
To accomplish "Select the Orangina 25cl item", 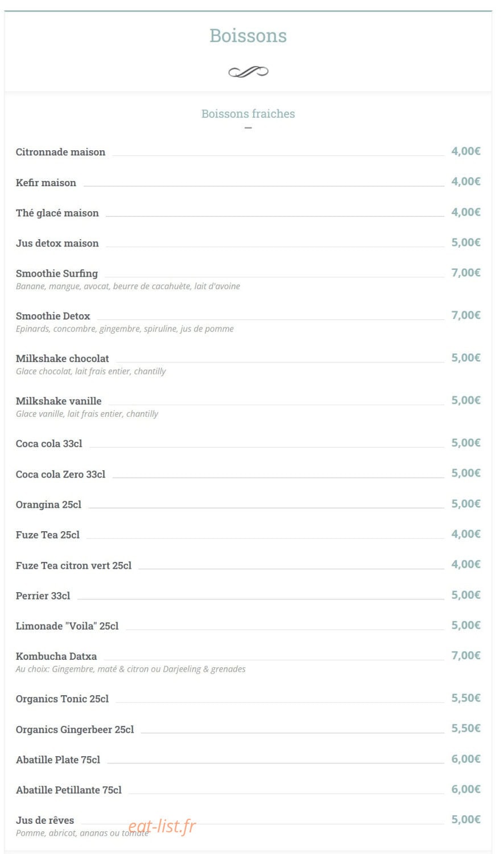I will [x=48, y=505].
